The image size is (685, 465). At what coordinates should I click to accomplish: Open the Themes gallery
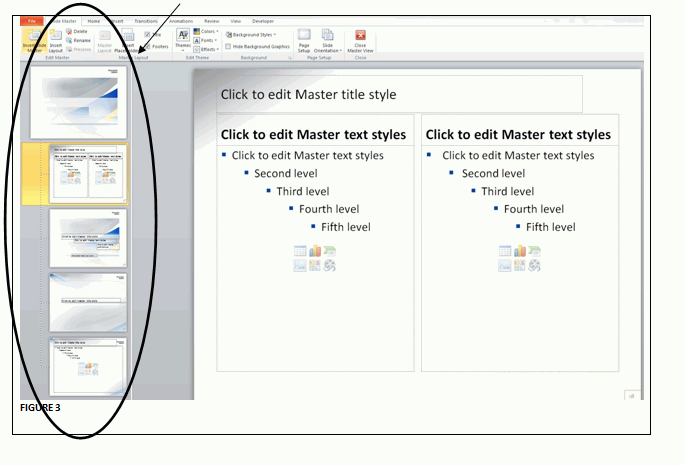pos(183,39)
